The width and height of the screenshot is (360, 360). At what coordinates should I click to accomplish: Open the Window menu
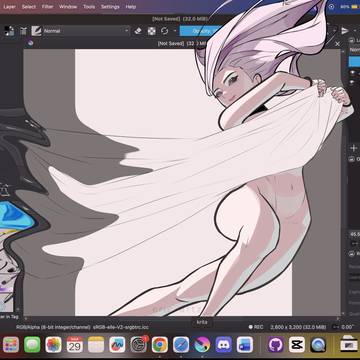(x=68, y=7)
